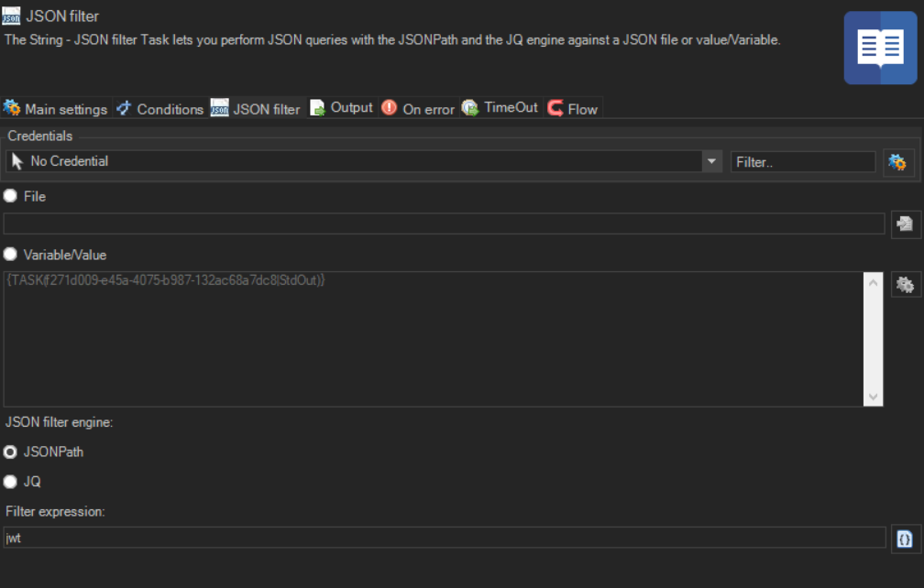Click the curly braces expression icon
Screen dimensions: 924x588
[x=906, y=539]
